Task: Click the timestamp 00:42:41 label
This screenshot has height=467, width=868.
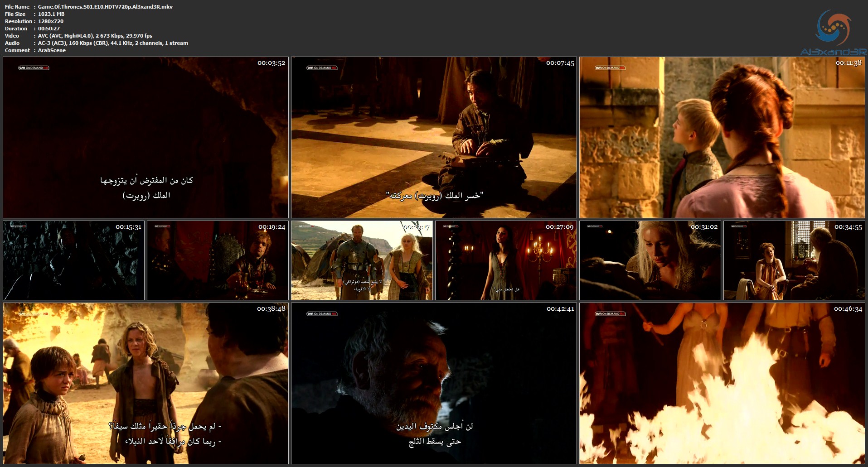Action: pos(560,309)
